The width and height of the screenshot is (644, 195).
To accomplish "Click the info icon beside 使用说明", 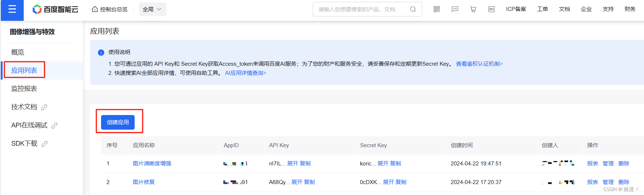I will point(101,53).
